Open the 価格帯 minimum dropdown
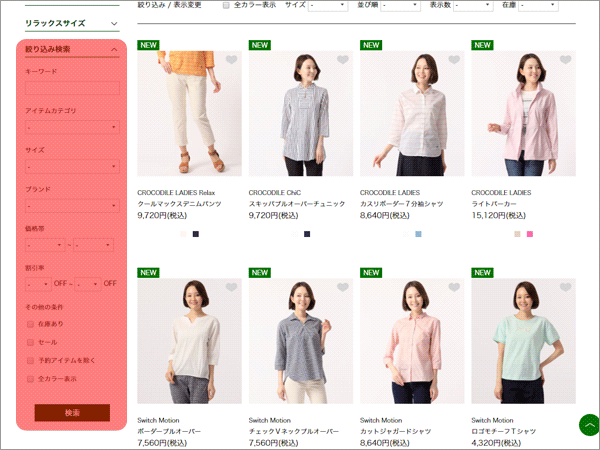The image size is (600, 450). (x=45, y=245)
